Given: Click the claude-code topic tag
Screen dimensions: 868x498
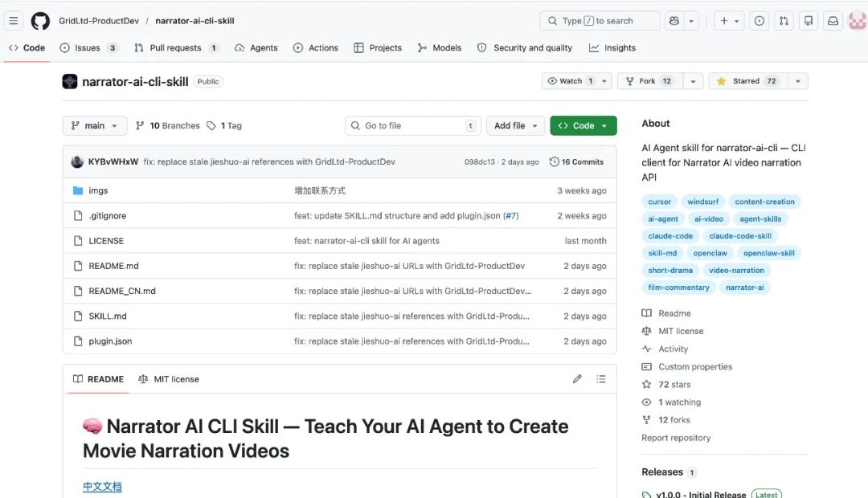Looking at the screenshot, I should point(670,236).
